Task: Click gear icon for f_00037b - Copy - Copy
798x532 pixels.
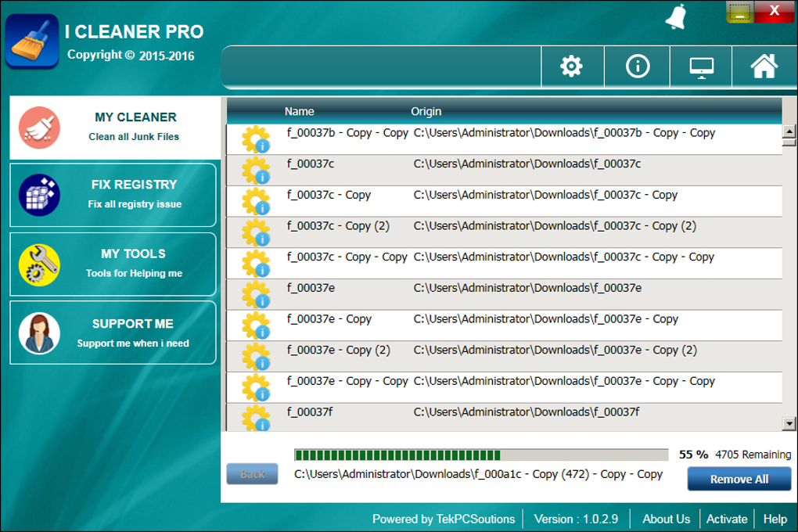Action: [256, 139]
